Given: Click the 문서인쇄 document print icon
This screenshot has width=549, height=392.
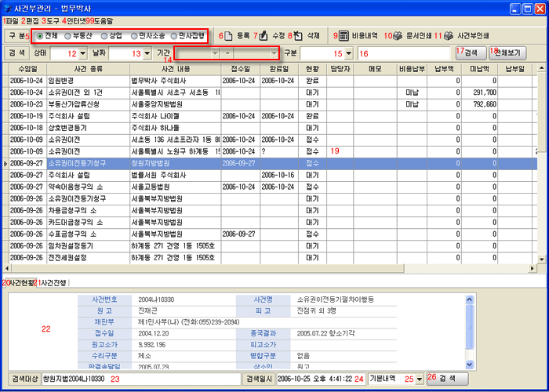Looking at the screenshot, I should click(398, 36).
